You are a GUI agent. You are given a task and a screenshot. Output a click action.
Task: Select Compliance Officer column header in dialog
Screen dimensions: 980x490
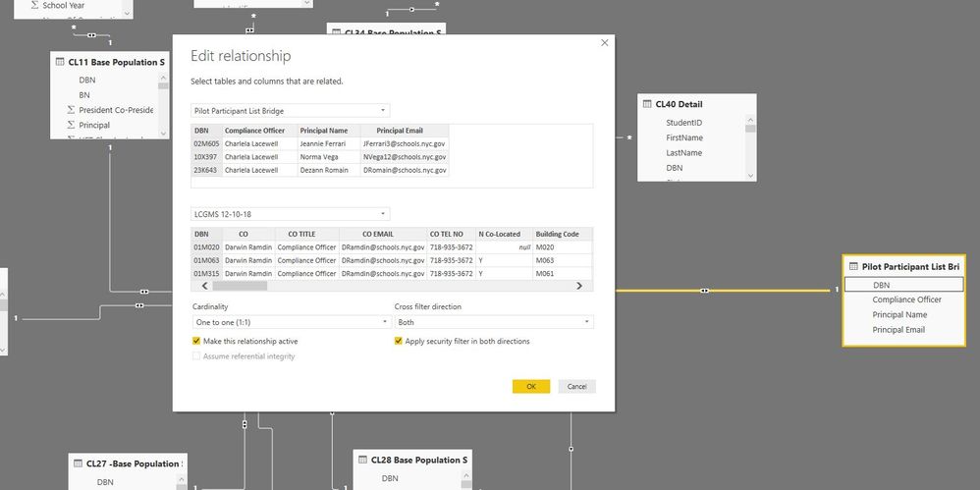pyautogui.click(x=260, y=131)
